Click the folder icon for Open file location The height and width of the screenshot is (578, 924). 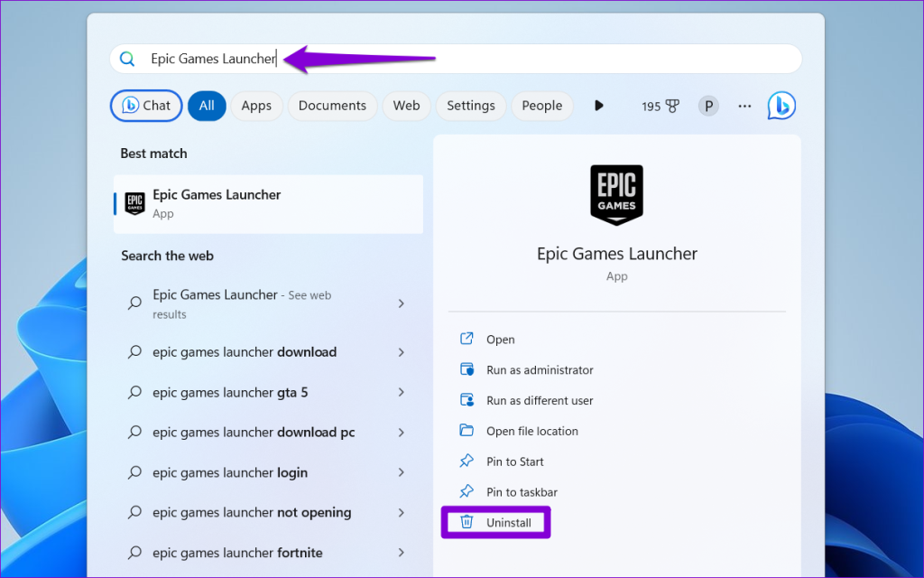click(467, 430)
